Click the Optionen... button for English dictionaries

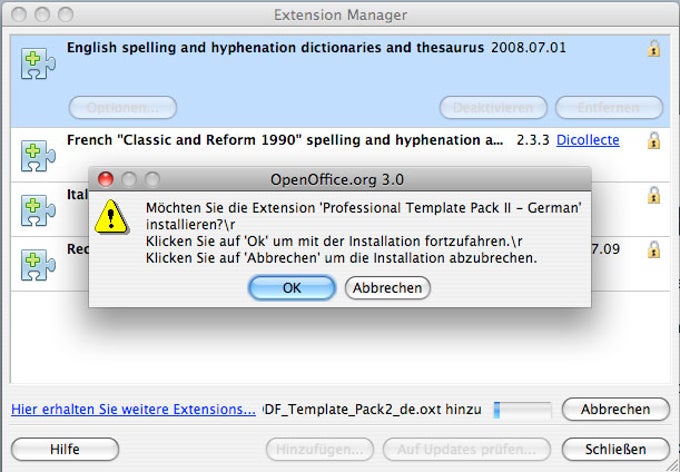[123, 107]
